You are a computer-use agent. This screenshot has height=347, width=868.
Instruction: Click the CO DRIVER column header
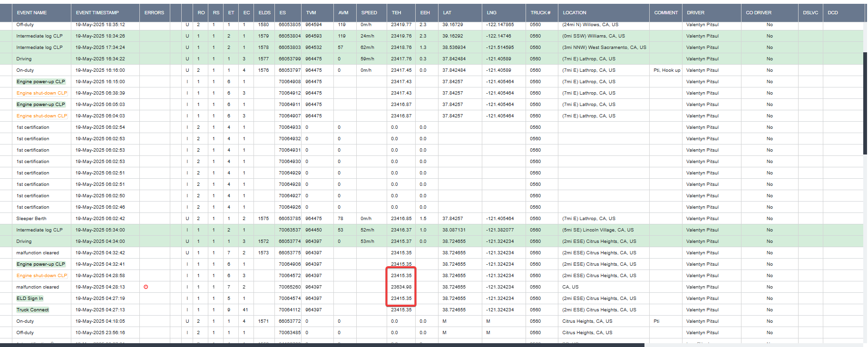point(759,13)
